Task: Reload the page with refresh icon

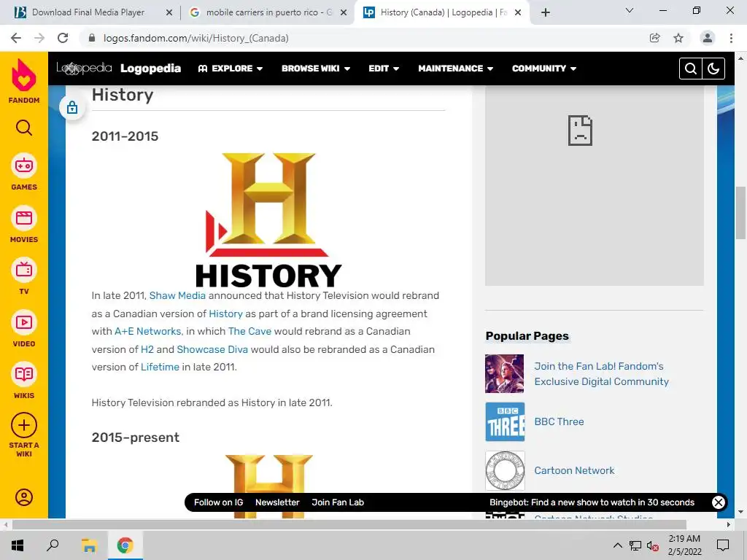Action: point(63,38)
